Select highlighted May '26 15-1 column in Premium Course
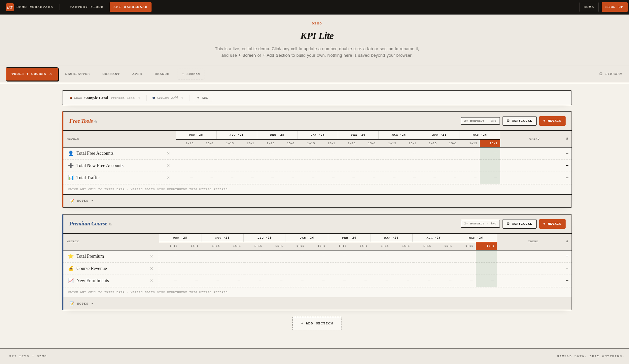The image size is (629, 364). tap(486, 246)
